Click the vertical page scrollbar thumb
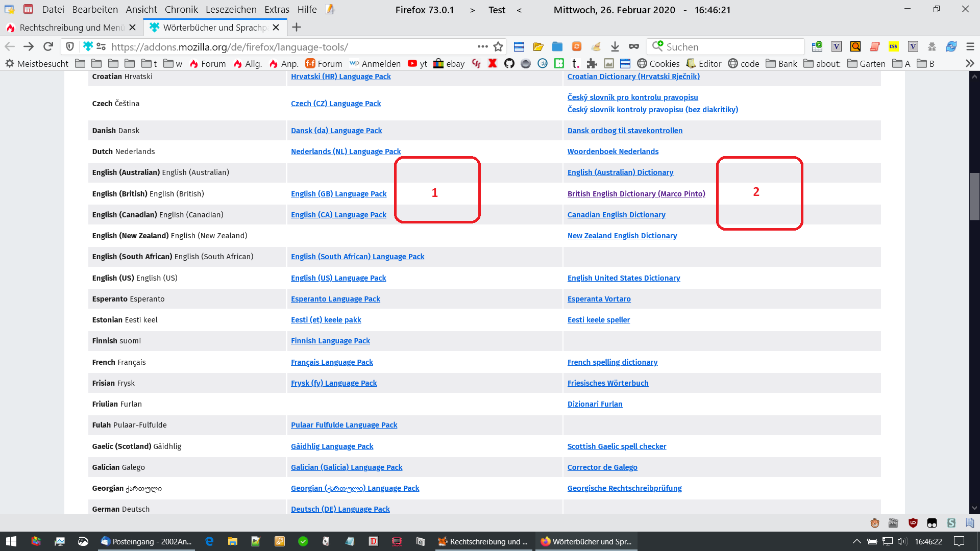The height and width of the screenshot is (551, 980). pyautogui.click(x=974, y=196)
